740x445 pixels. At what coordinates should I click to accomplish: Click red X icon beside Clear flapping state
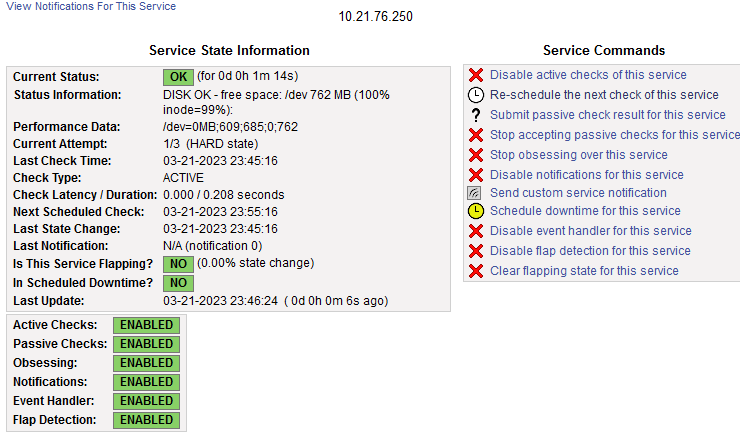pos(476,271)
